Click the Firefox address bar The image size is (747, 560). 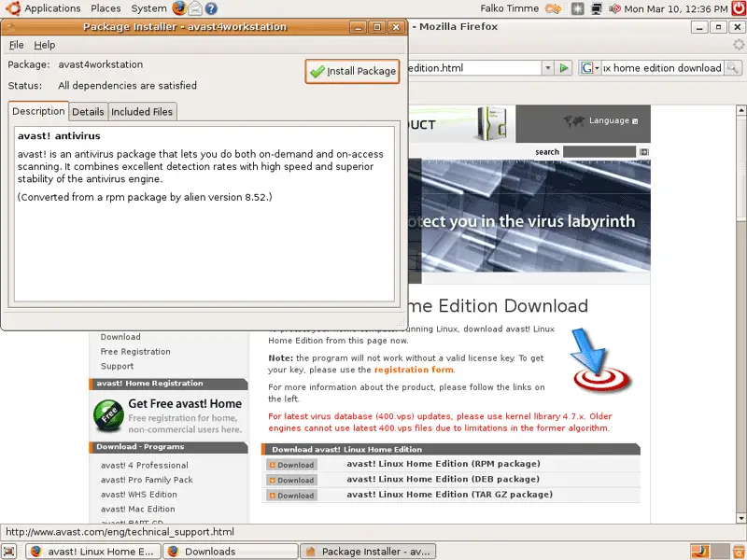(474, 68)
